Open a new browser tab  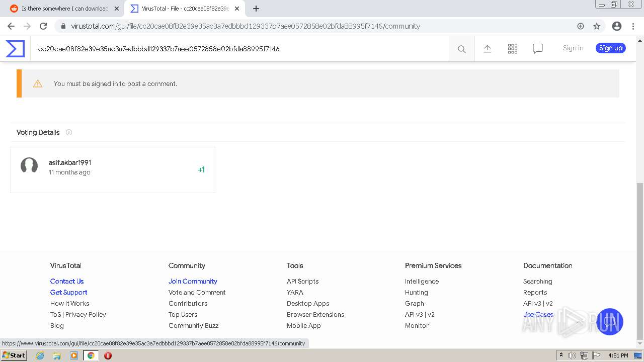[256, 9]
